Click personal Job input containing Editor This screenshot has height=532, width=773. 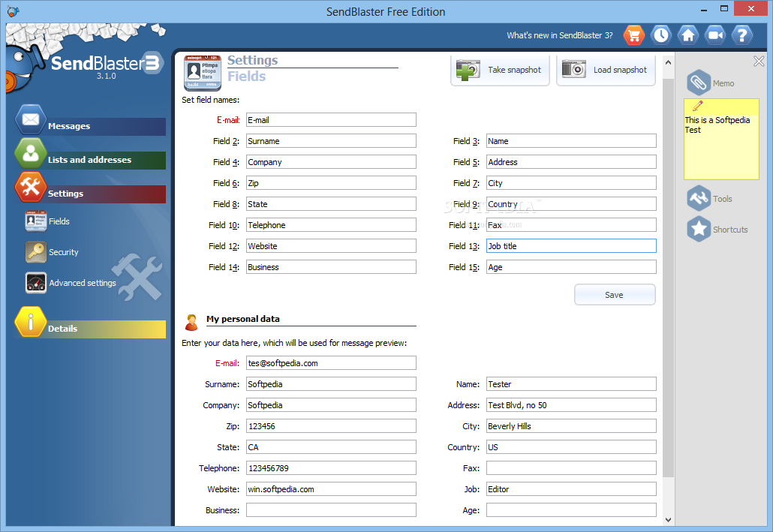[571, 489]
